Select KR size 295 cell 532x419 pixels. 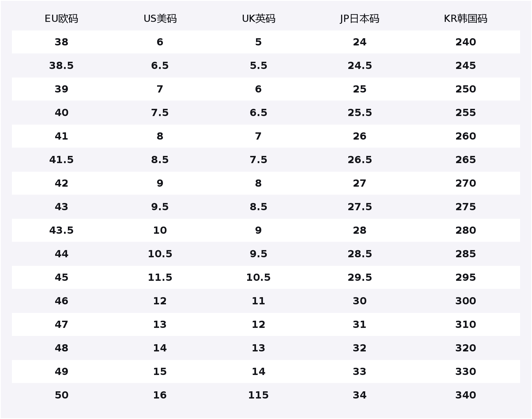tap(465, 277)
